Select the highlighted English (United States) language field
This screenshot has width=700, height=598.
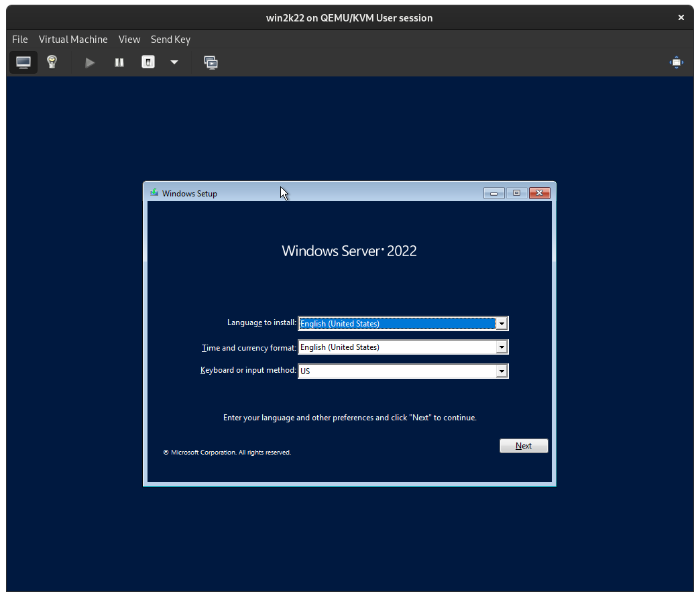(396, 323)
